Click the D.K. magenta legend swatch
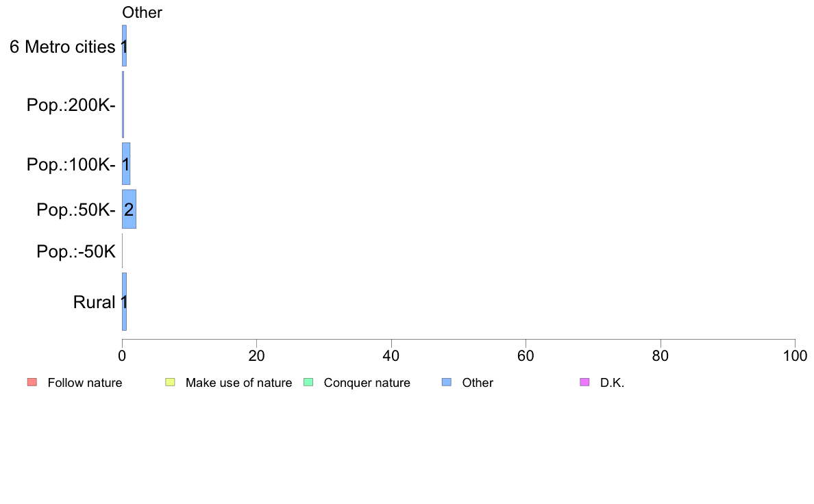 tap(584, 383)
